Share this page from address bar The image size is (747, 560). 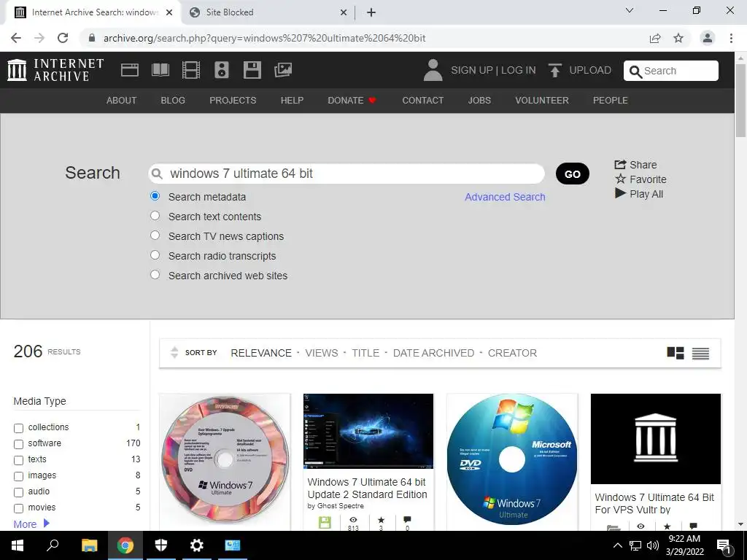point(655,38)
